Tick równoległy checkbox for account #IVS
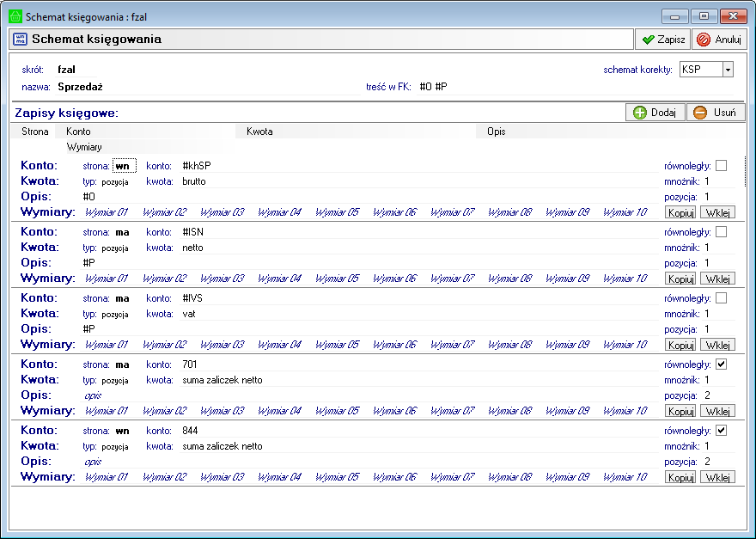This screenshot has height=539, width=756. 722,298
